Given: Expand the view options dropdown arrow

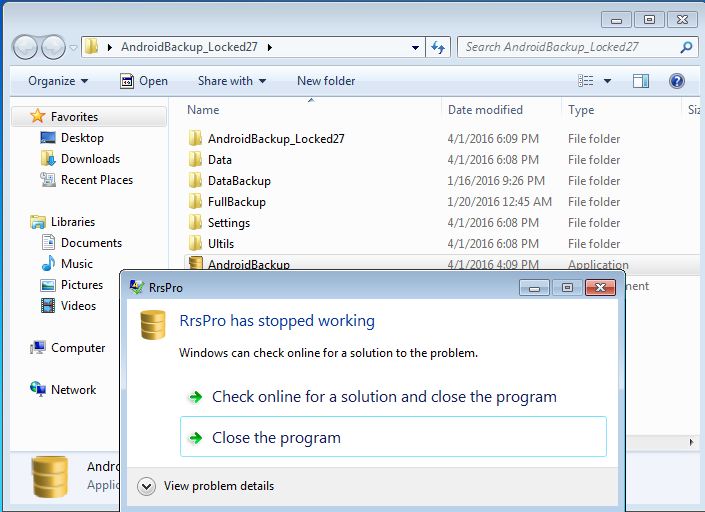Looking at the screenshot, I should tap(607, 81).
